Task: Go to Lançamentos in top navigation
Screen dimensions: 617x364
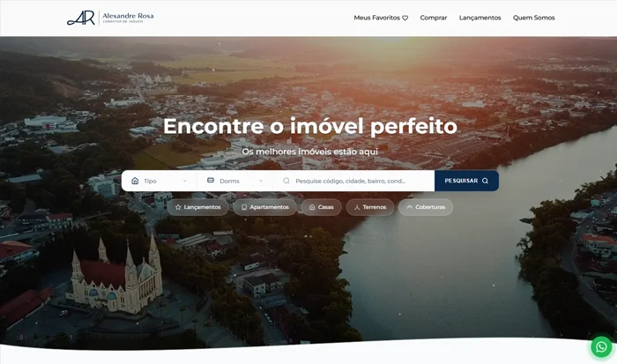Action: point(479,18)
